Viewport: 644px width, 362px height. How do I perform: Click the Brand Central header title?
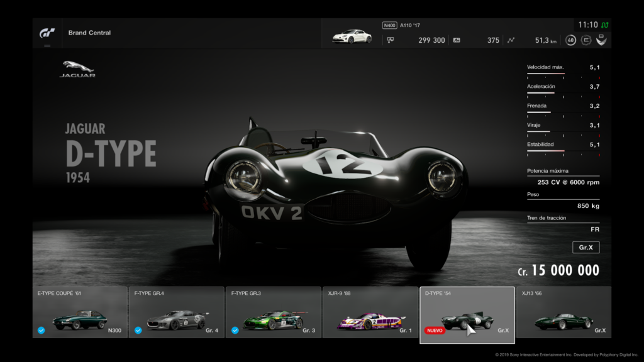click(89, 33)
